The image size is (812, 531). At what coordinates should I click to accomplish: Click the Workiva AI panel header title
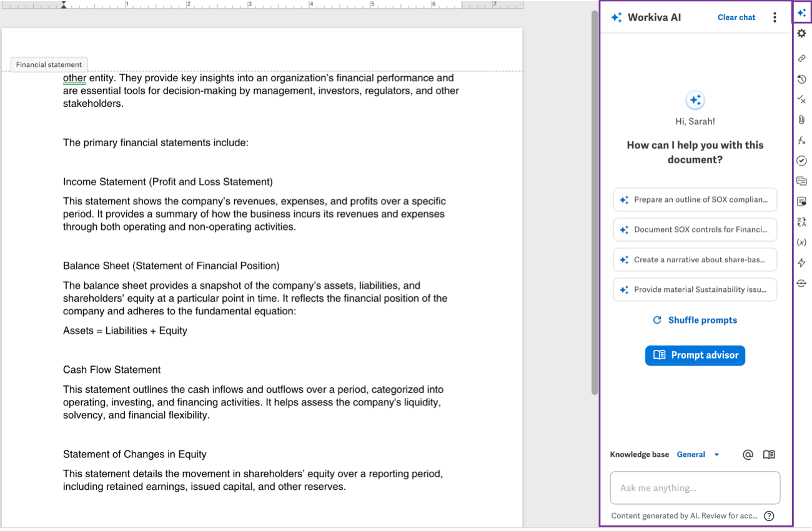[x=654, y=17]
